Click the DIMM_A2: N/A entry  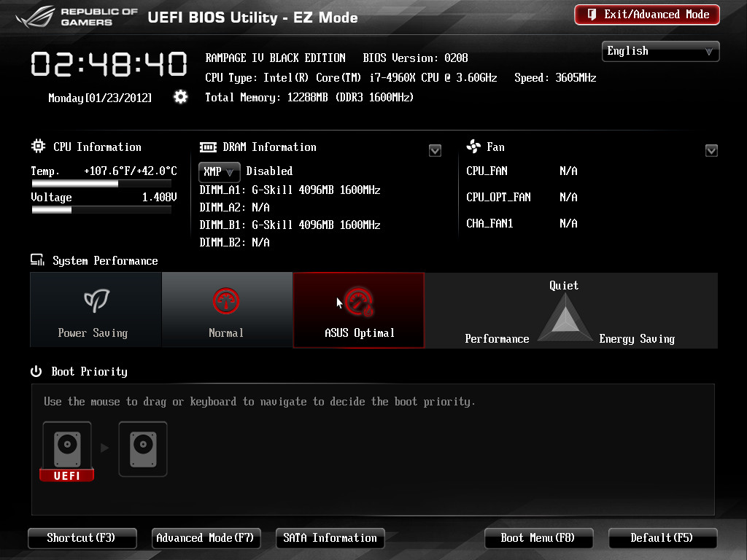pos(234,207)
